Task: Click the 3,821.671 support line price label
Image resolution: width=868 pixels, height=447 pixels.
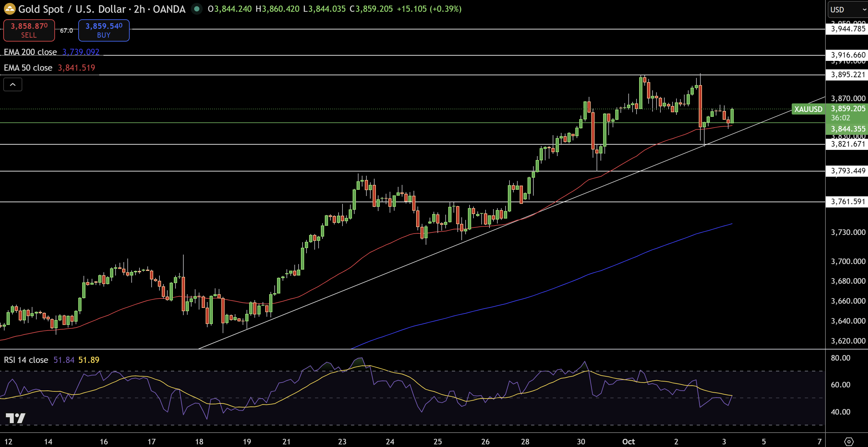Action: (847, 144)
